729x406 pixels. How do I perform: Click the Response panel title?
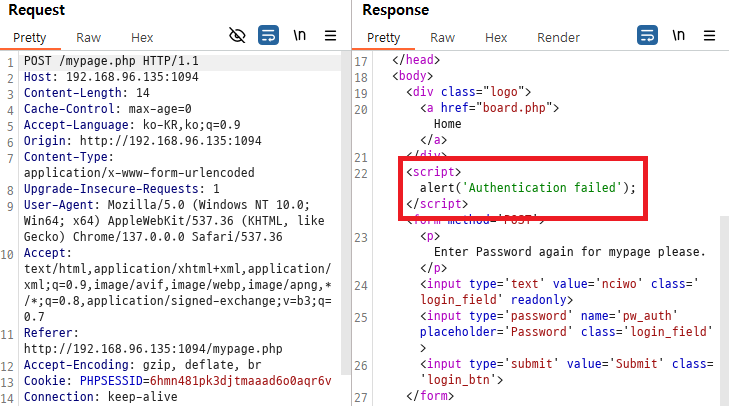coord(396,10)
